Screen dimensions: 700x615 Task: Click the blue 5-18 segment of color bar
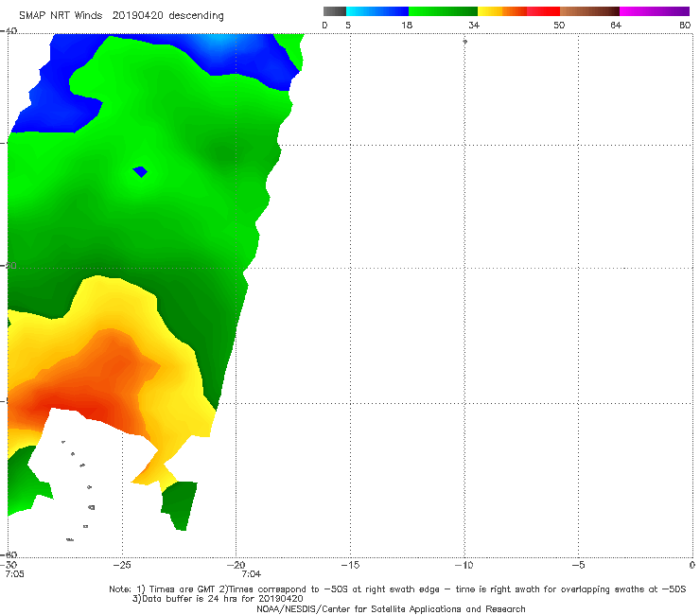click(x=377, y=11)
